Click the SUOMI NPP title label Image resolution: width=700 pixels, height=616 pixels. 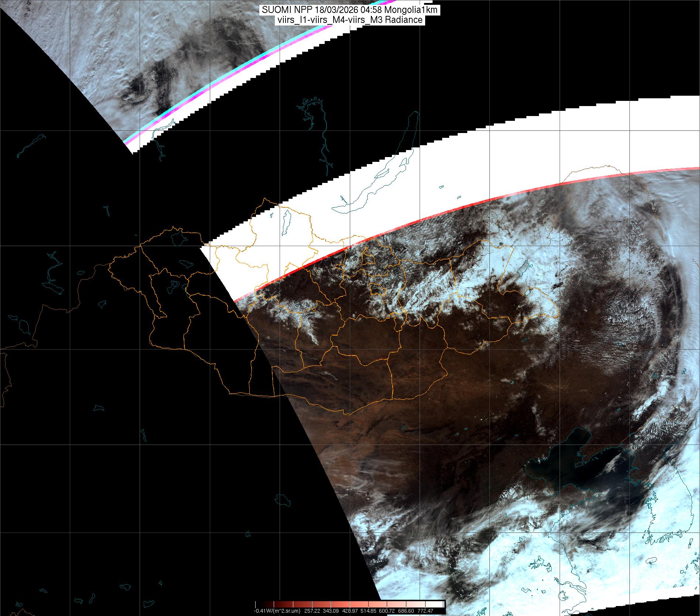point(349,10)
